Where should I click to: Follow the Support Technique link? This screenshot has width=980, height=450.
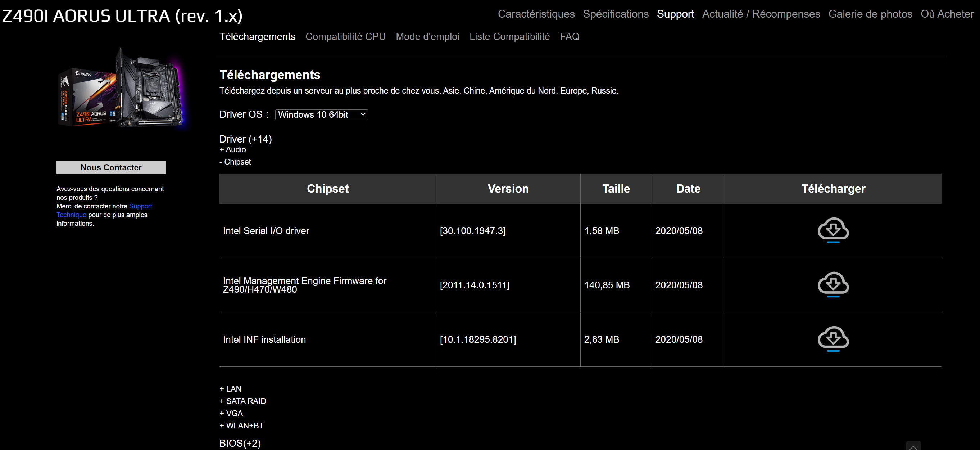[140, 206]
